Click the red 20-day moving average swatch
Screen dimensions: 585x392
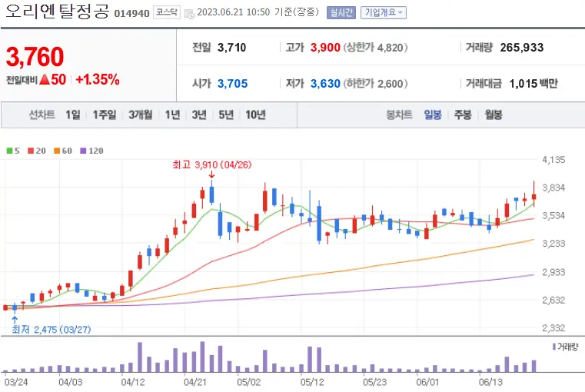(x=31, y=151)
